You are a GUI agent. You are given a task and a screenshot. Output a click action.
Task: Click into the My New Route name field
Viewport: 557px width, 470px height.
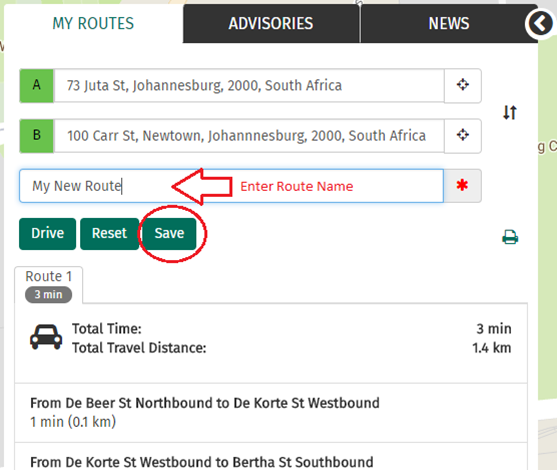point(231,186)
